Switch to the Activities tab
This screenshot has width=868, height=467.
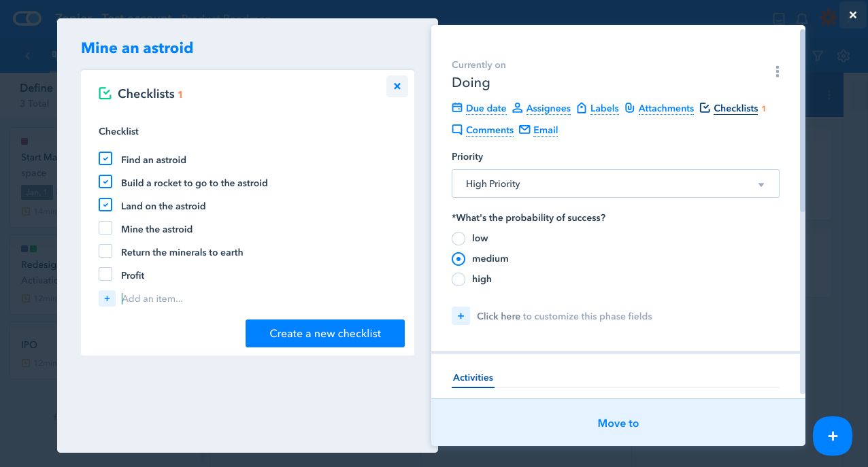pyautogui.click(x=473, y=378)
